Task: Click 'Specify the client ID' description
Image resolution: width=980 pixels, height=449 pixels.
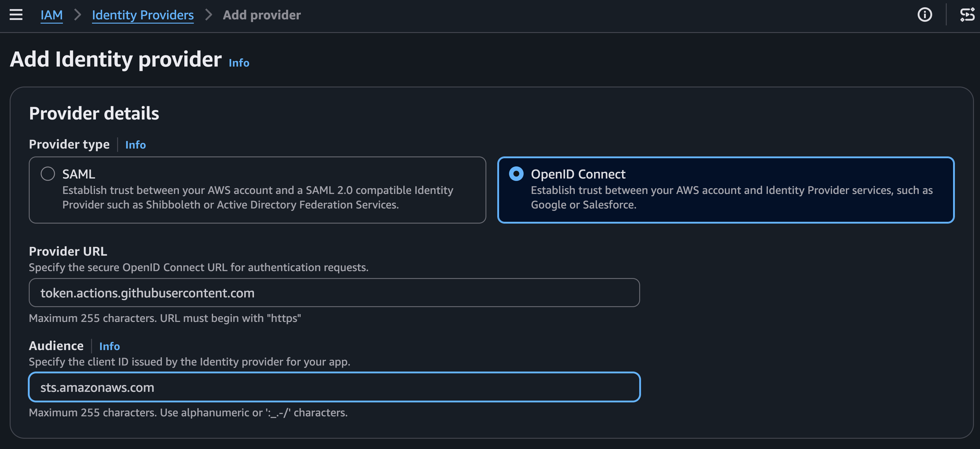Action: click(189, 362)
